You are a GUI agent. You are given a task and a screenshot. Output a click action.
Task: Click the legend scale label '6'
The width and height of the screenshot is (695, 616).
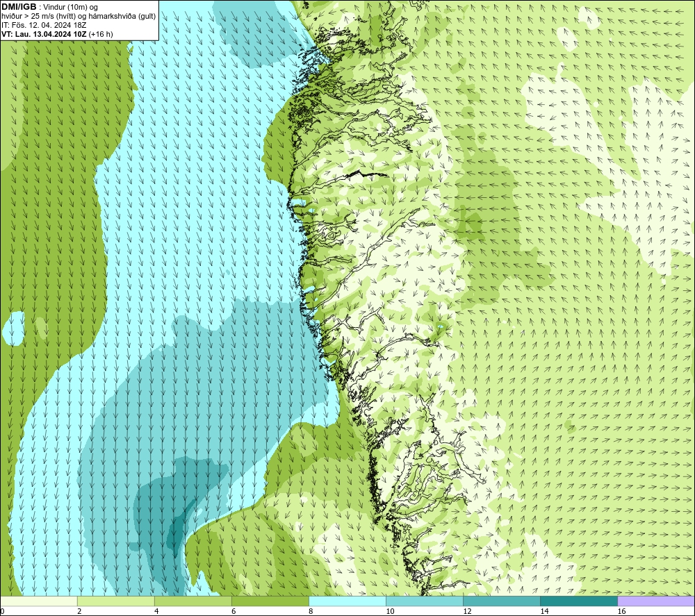tap(234, 611)
